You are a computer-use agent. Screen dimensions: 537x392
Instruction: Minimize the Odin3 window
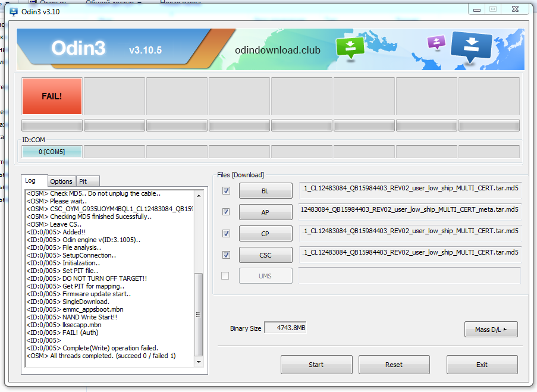(x=476, y=10)
